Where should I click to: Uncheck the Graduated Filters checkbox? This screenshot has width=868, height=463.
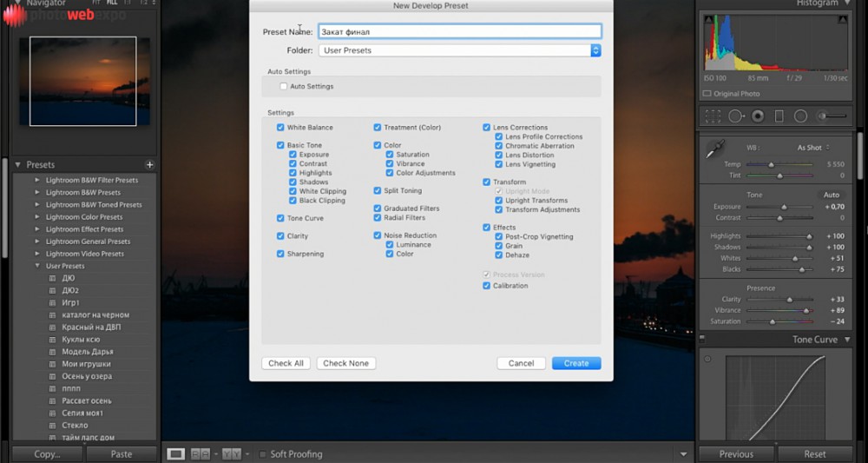click(377, 208)
